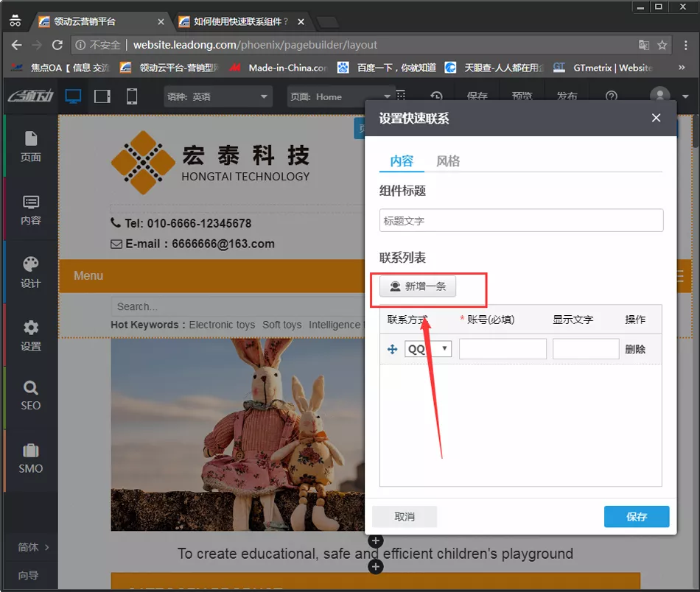Click the 新增一条 add entry button

(418, 286)
